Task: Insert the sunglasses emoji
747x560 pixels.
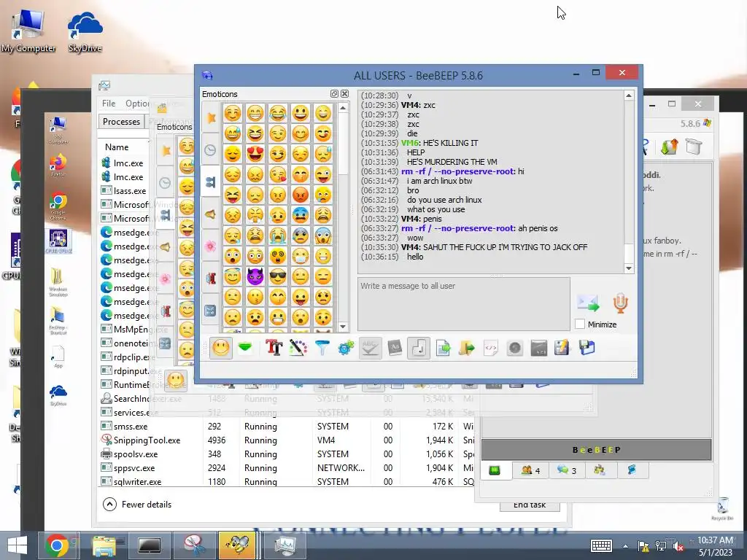Action: 278,276
